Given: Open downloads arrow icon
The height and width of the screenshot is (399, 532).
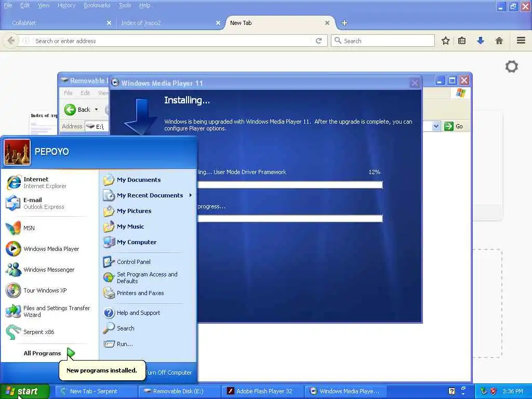Looking at the screenshot, I should [481, 41].
